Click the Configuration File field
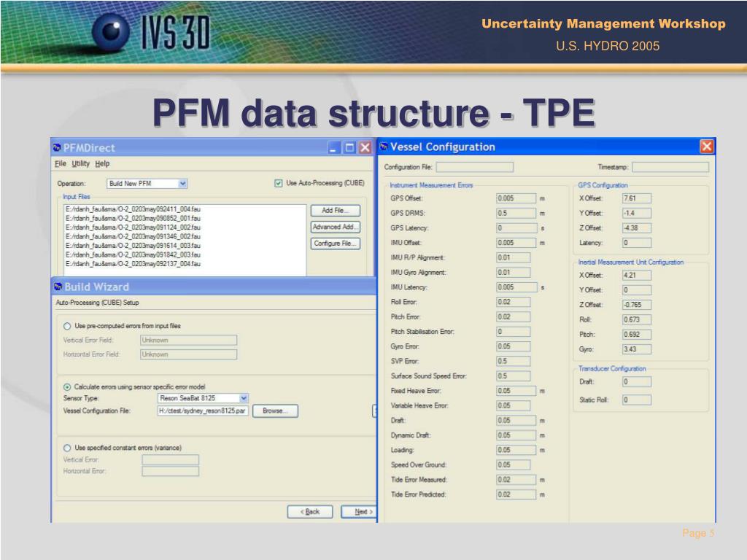747x560 pixels. coord(474,167)
